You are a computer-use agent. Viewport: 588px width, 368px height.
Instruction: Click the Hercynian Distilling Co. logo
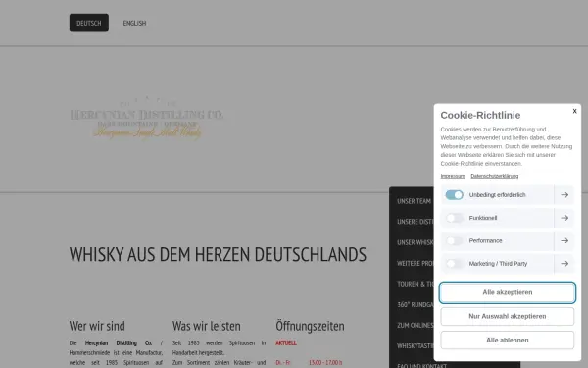pyautogui.click(x=147, y=119)
